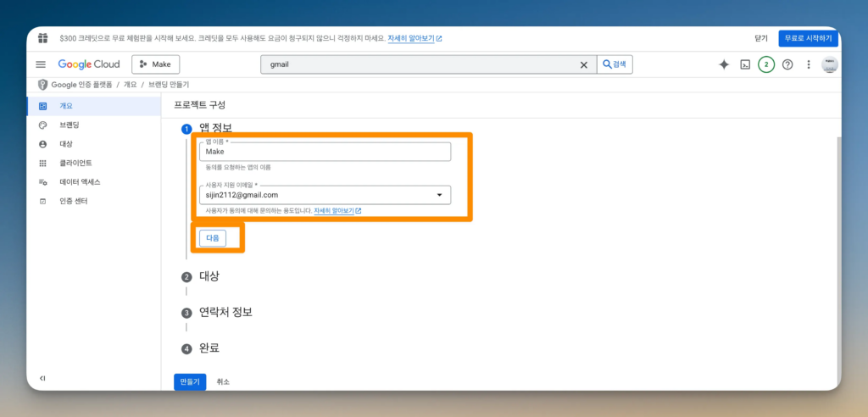Open the three-dot more options menu
This screenshot has height=417, width=868.
808,64
